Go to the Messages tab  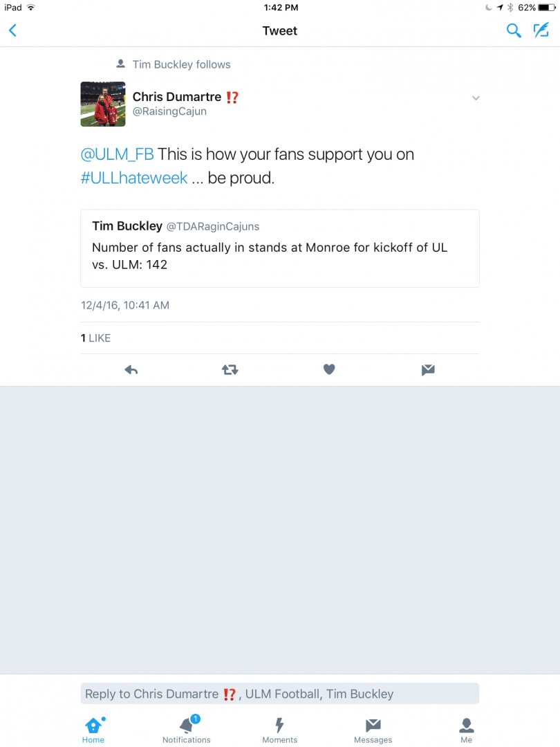373,729
